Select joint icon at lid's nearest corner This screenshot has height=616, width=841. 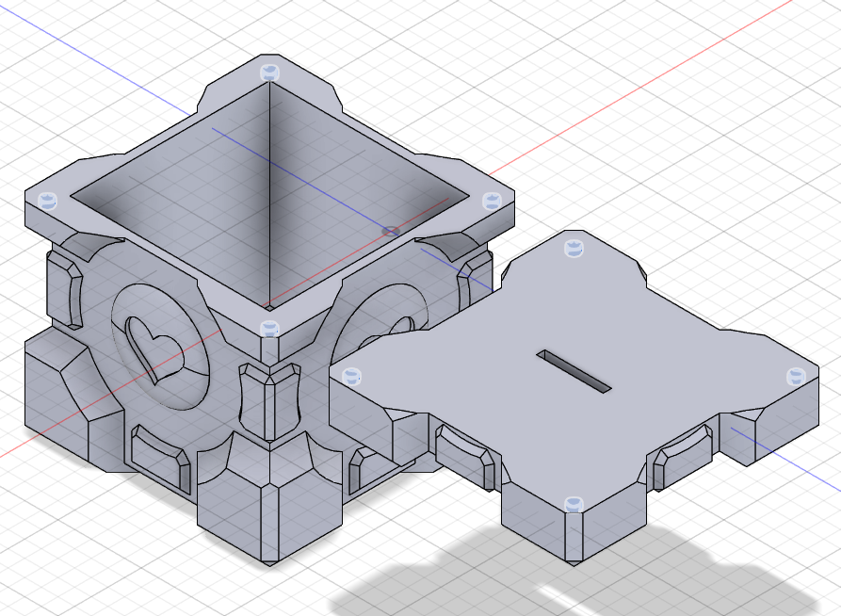574,504
